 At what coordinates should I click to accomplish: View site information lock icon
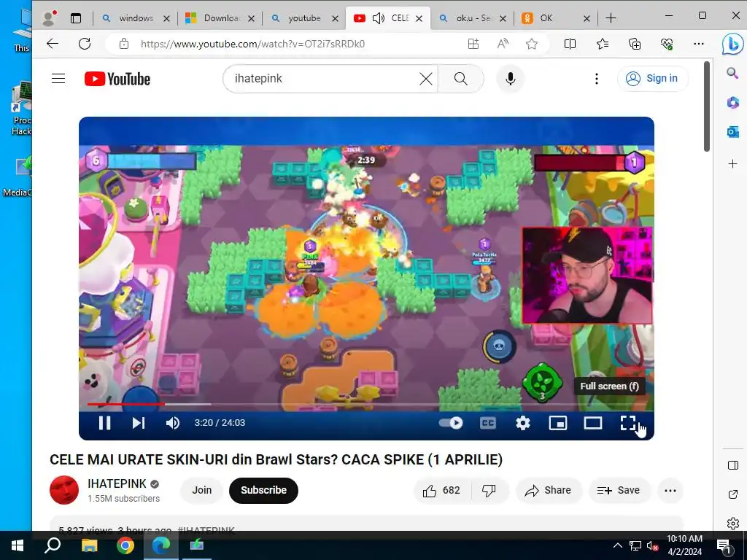pyautogui.click(x=124, y=44)
